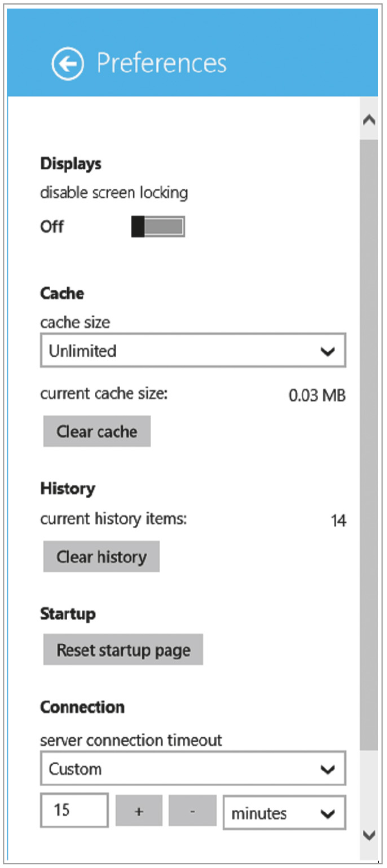The height and width of the screenshot is (868, 387).
Task: Increase timeout with the plus button
Action: click(x=139, y=811)
